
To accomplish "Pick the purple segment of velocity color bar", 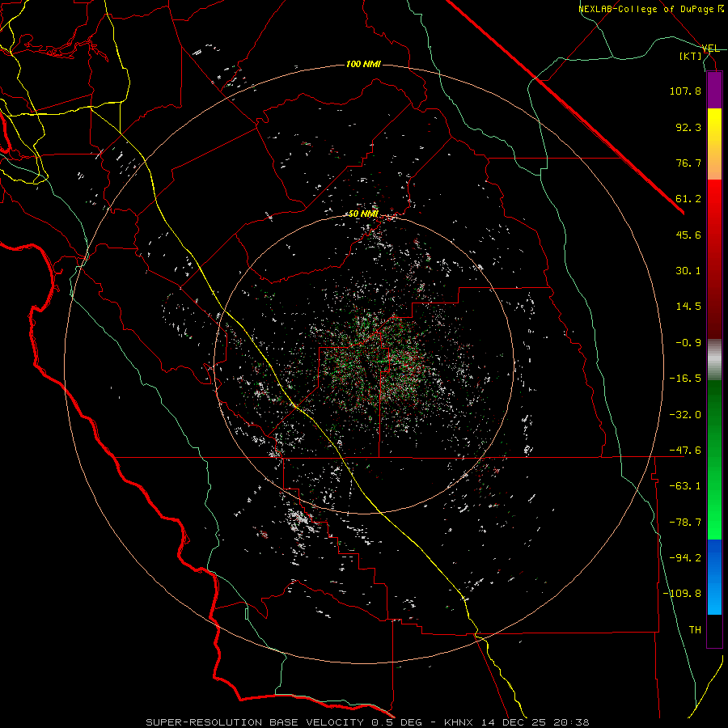I will point(714,91).
